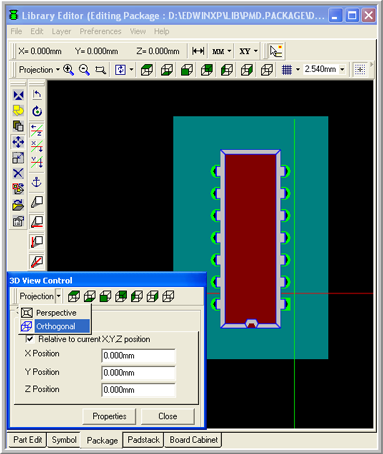Switch to the Padstack tab
383x454 pixels.
[144, 440]
